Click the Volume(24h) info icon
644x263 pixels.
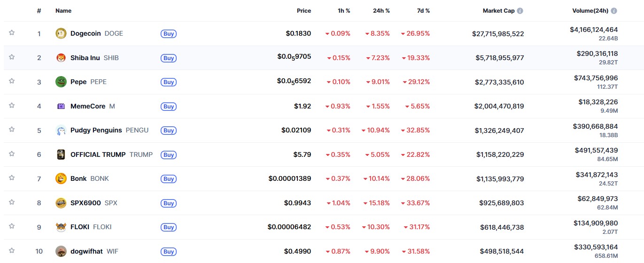pyautogui.click(x=614, y=11)
